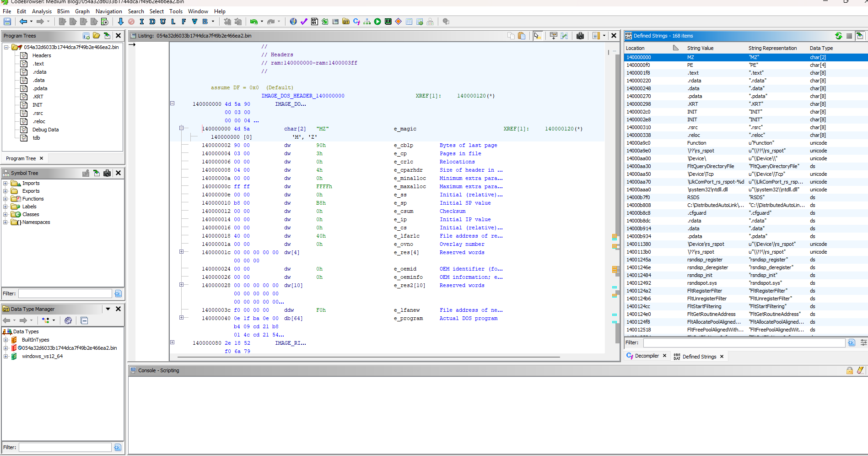The image size is (868, 456).
Task: Click Symbol Tree camera snapshot icon
Action: tap(107, 173)
